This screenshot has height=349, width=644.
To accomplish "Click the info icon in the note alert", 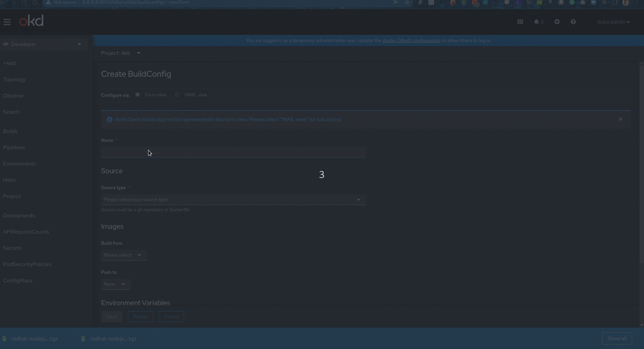I will 109,119.
